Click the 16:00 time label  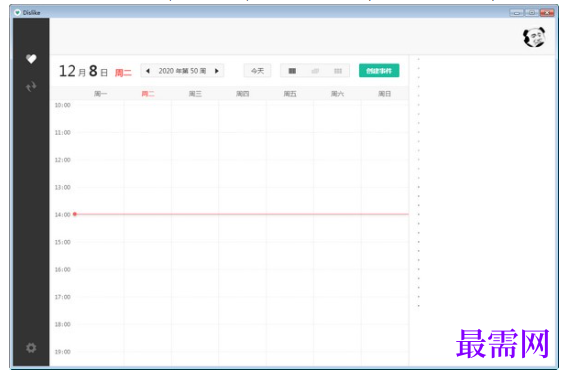[x=62, y=270]
